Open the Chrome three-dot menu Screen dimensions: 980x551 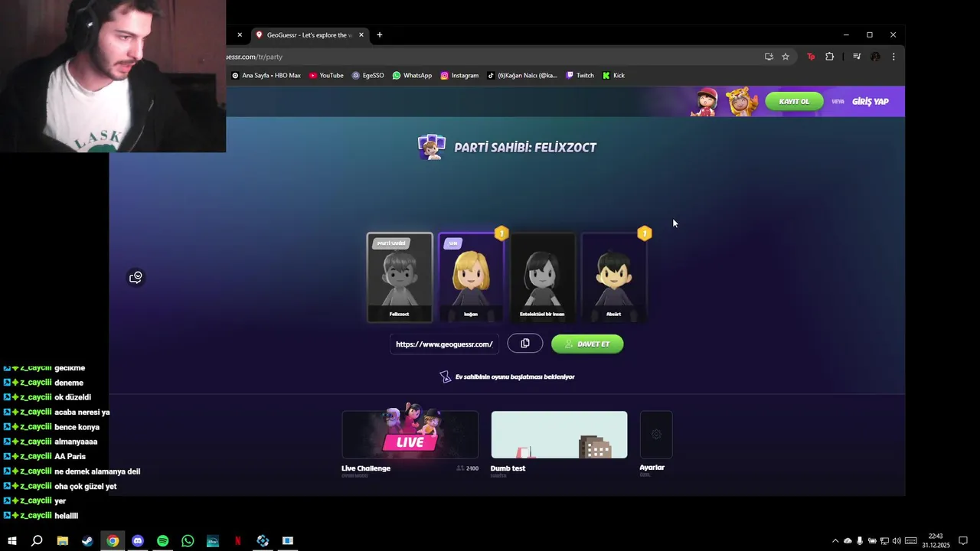[893, 57]
